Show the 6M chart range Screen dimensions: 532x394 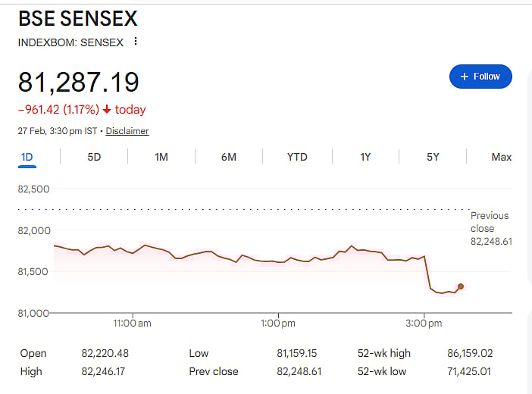click(229, 157)
